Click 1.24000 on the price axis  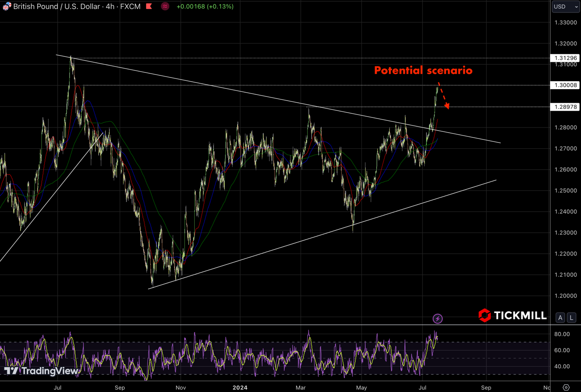pyautogui.click(x=566, y=212)
